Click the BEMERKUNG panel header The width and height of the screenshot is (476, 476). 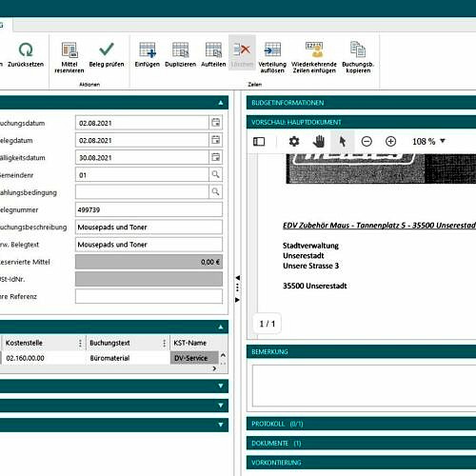[x=361, y=351]
